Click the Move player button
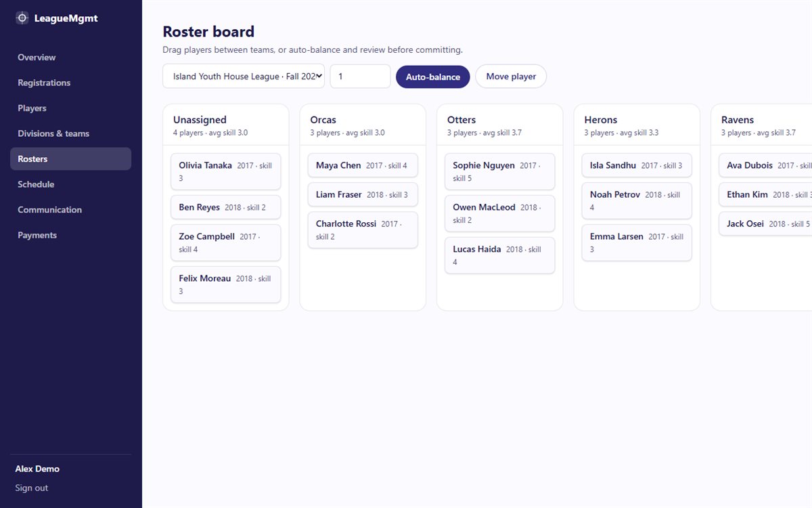 point(511,77)
